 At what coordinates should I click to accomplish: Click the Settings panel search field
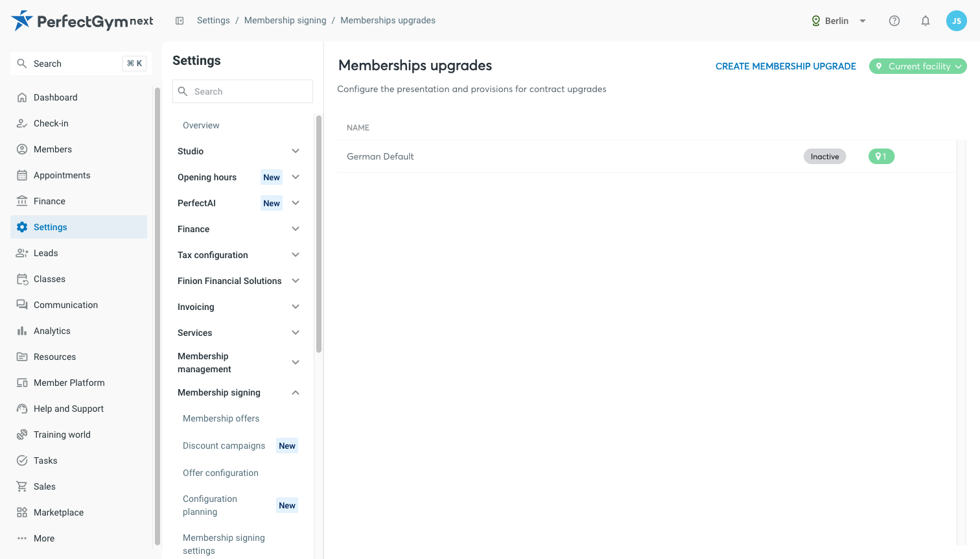(x=242, y=91)
